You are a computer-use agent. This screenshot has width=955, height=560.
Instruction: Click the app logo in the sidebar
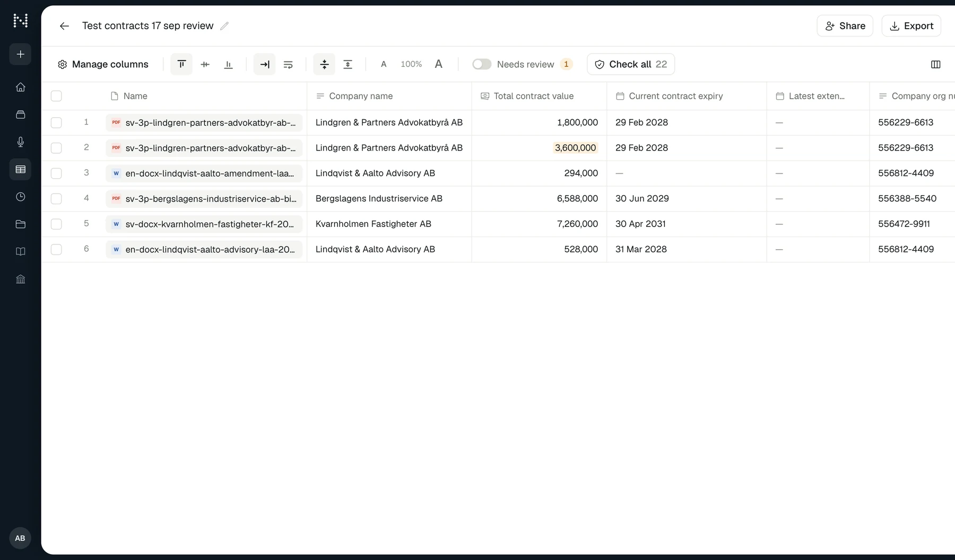click(20, 21)
